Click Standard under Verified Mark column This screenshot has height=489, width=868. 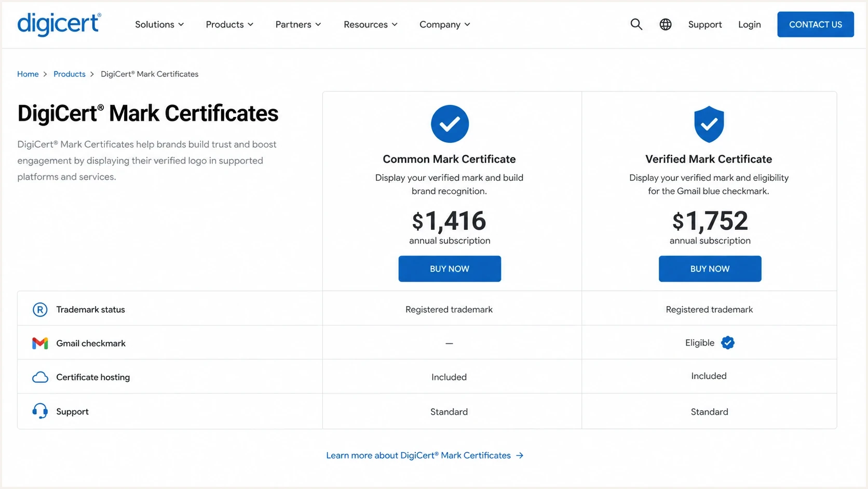(x=709, y=412)
